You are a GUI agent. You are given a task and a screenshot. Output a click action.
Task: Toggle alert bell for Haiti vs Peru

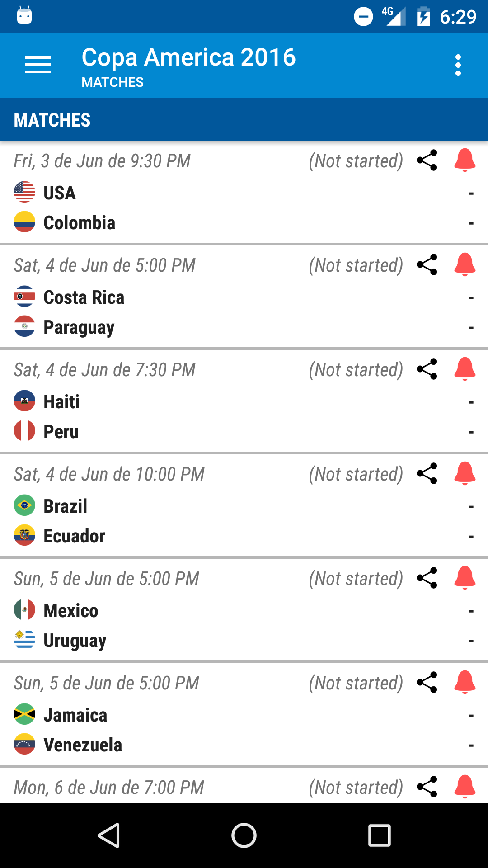[x=465, y=369]
